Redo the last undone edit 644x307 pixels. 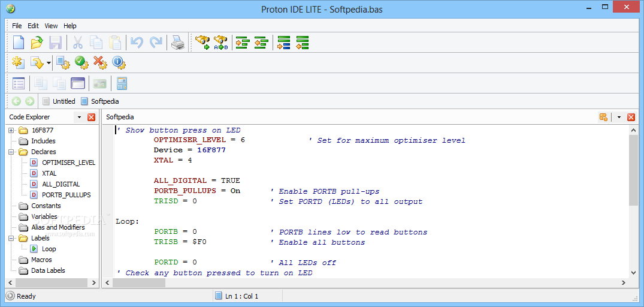(x=155, y=43)
